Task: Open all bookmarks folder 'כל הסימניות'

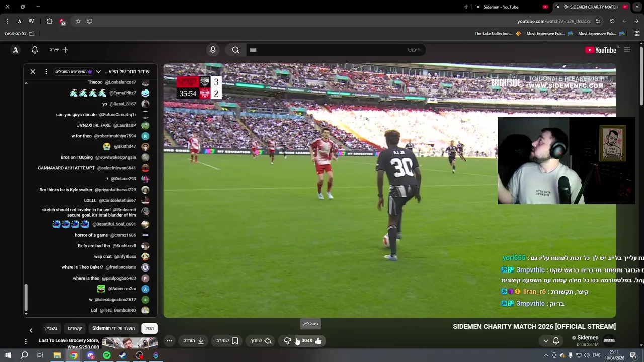Action: (19, 34)
